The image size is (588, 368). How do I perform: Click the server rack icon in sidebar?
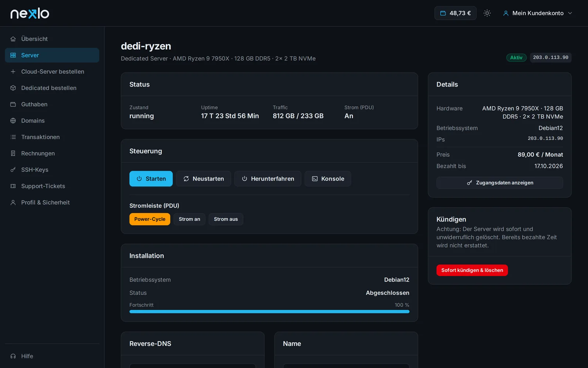[x=13, y=55]
